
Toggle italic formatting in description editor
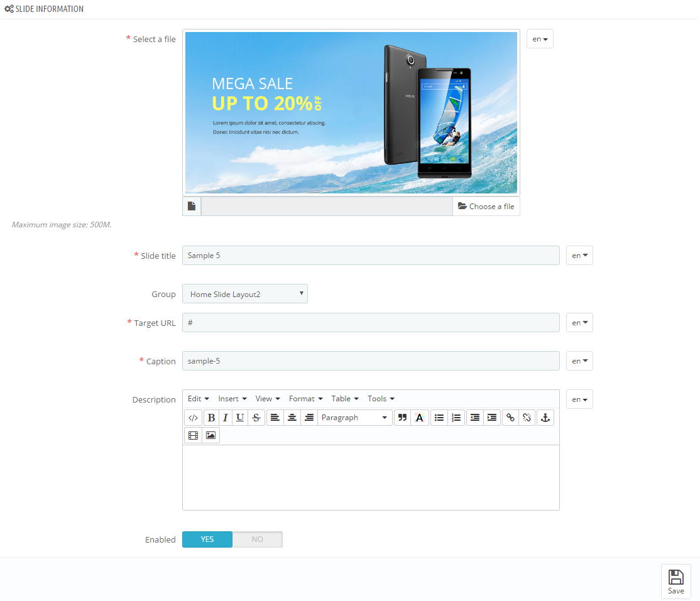tap(226, 418)
